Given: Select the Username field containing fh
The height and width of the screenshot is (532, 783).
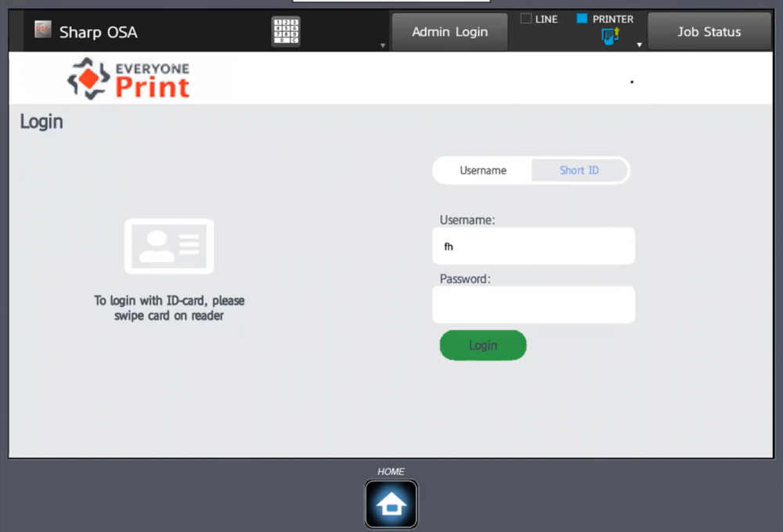Looking at the screenshot, I should coord(533,246).
